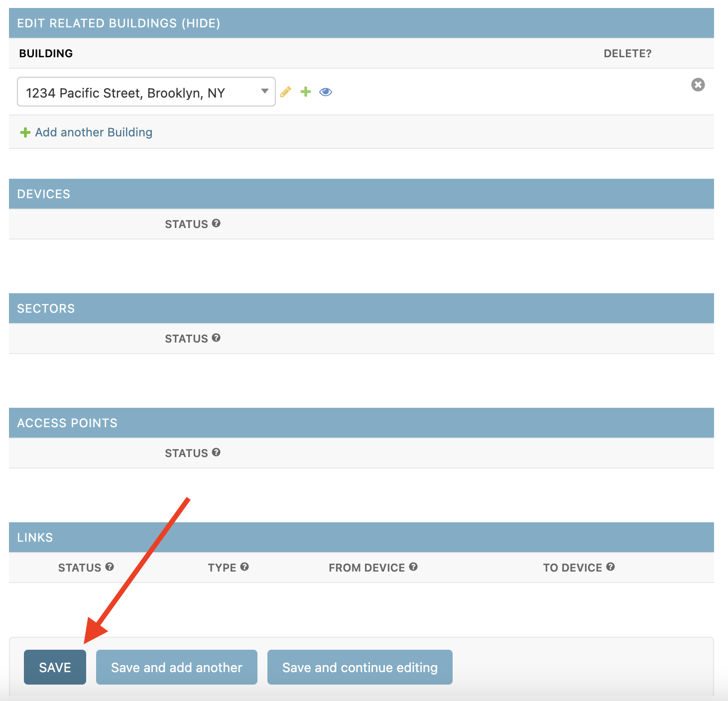Click the FROM DEVICE column label
Image resolution: width=728 pixels, height=701 pixels.
click(366, 568)
